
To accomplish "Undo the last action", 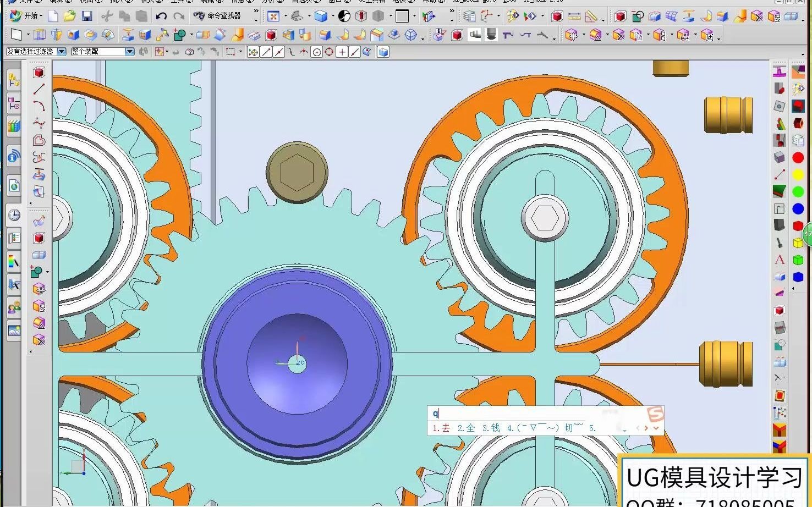I will (161, 16).
